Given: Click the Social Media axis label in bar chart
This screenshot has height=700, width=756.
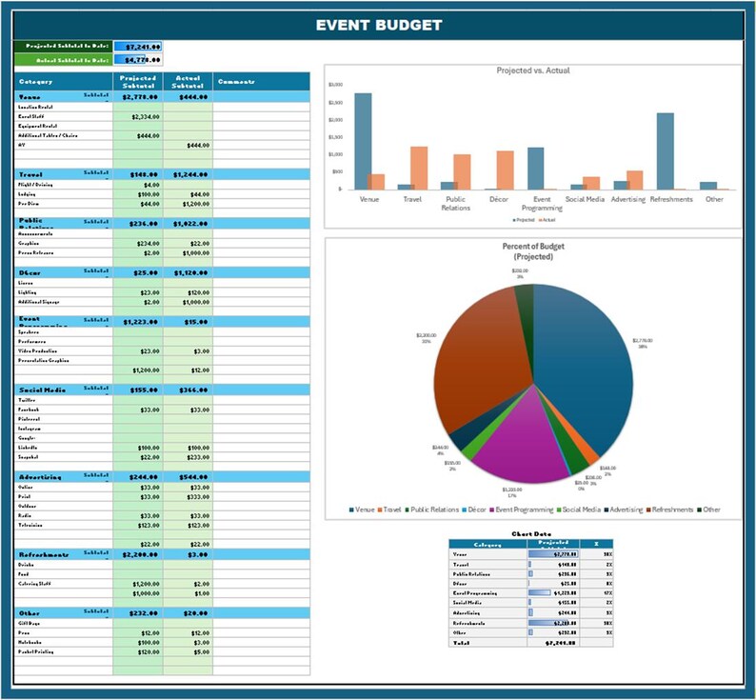Looking at the screenshot, I should 585,199.
